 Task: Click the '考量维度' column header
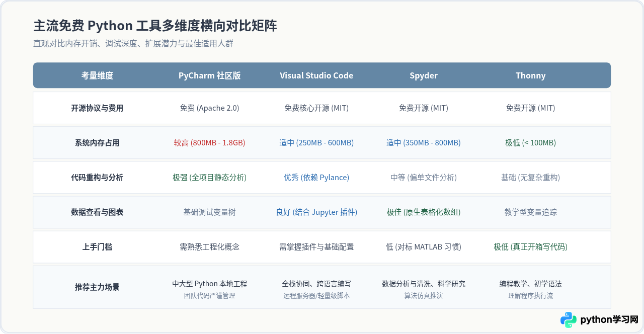(97, 75)
